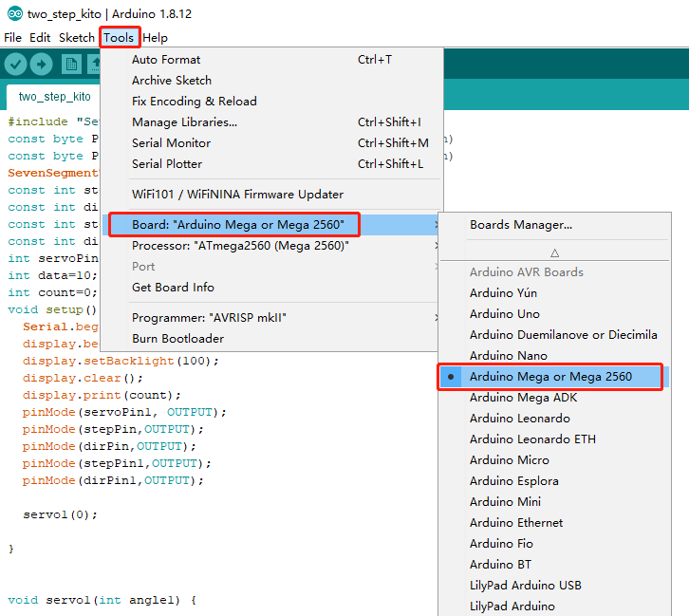
Task: Select Archive Sketch menu entry
Action: coord(272,81)
